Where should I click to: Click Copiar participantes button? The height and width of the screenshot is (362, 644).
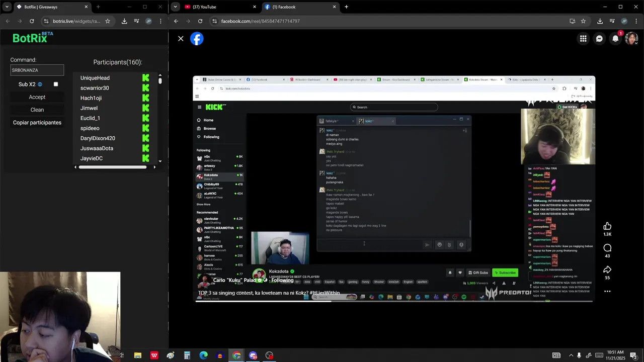37,123
